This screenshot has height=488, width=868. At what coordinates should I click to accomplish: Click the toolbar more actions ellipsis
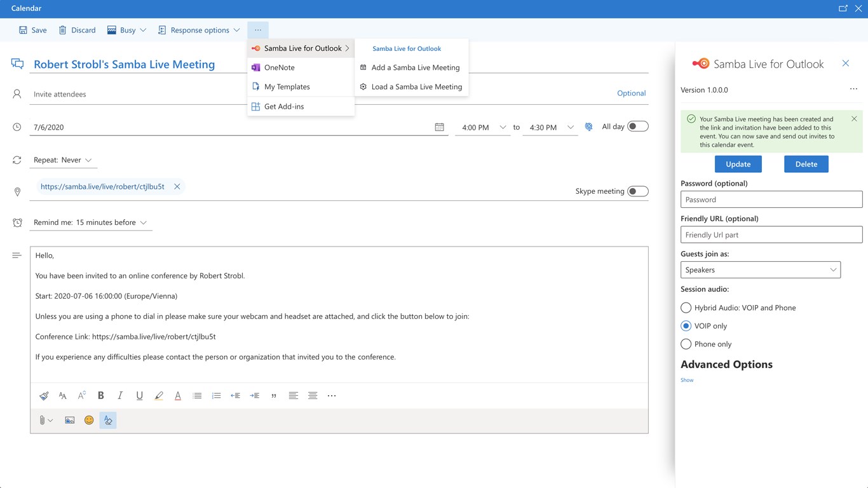coord(258,30)
